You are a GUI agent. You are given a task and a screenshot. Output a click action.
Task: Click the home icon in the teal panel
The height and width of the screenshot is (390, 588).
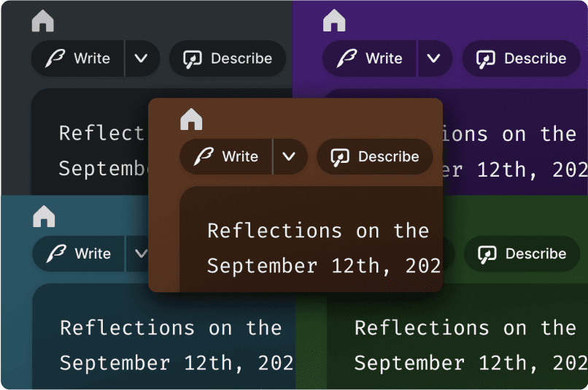(44, 216)
